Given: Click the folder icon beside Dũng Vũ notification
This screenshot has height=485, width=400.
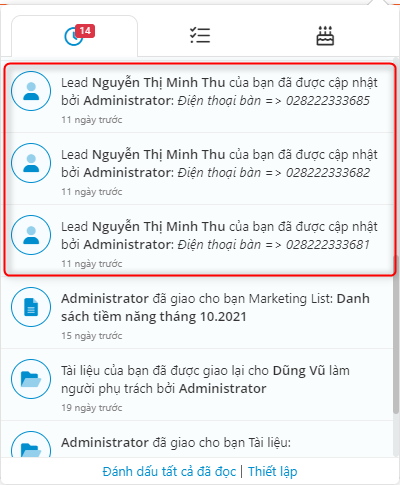Looking at the screenshot, I should 31,379.
